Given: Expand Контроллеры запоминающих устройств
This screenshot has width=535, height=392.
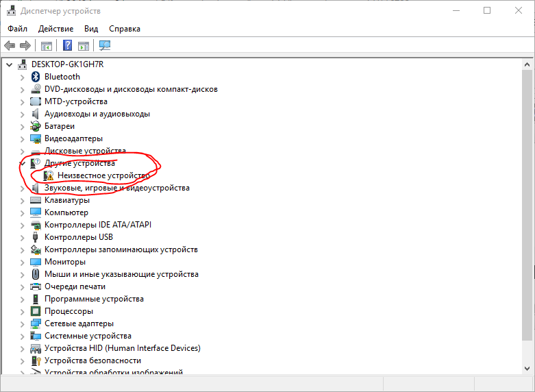Looking at the screenshot, I should [x=22, y=250].
